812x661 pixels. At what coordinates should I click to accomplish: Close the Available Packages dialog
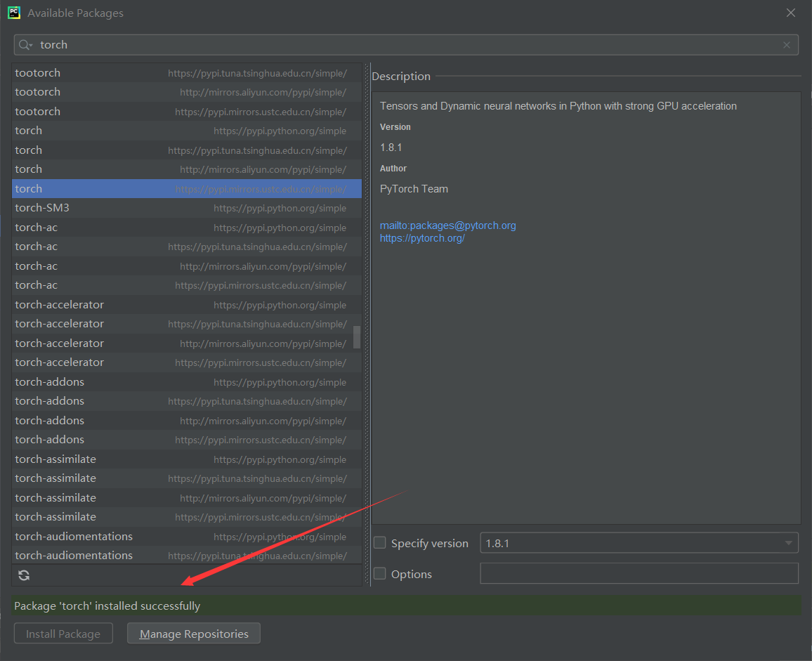point(790,13)
